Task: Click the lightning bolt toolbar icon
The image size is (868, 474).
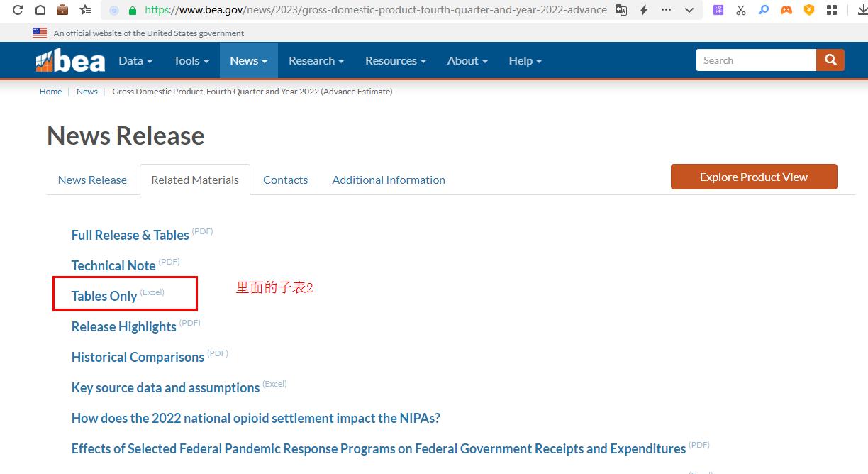Action: [x=643, y=10]
